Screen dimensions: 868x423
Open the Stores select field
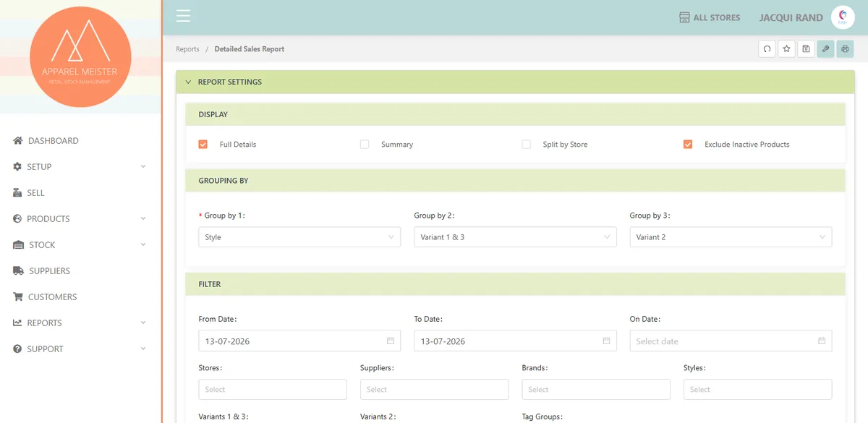pyautogui.click(x=273, y=390)
